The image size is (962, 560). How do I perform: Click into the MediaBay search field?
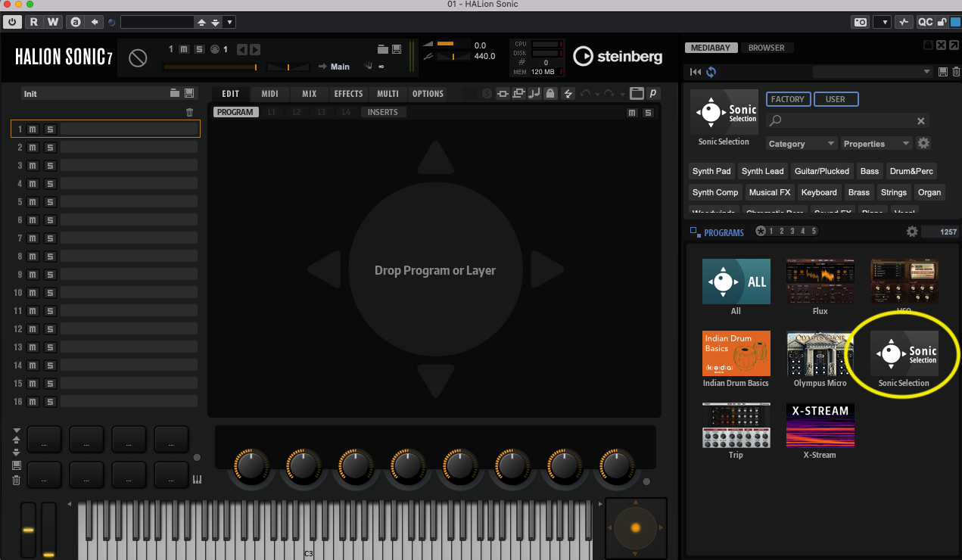847,121
